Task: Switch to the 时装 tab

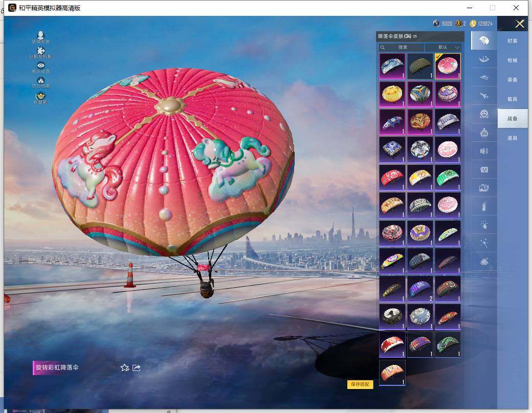Action: point(512,40)
